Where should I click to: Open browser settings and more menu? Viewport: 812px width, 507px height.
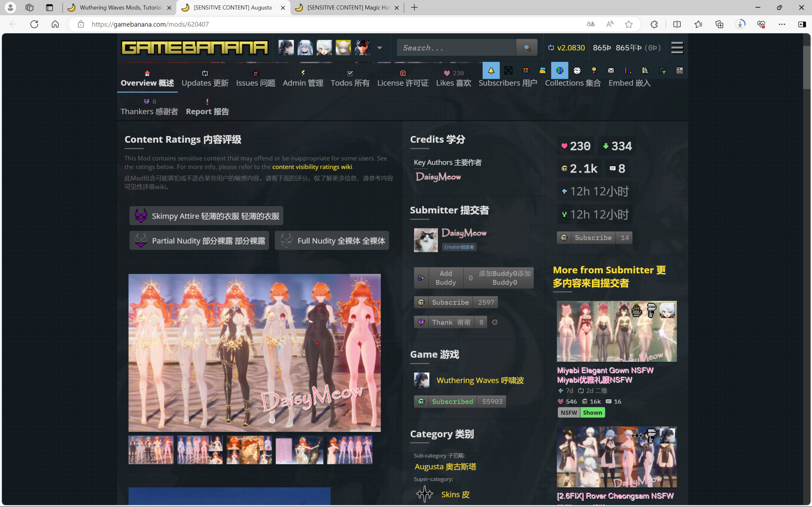point(782,24)
